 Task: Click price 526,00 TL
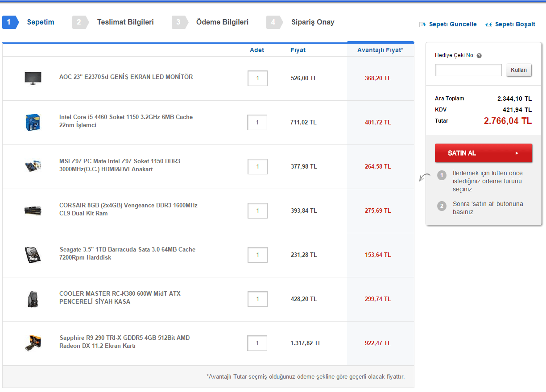pos(304,78)
